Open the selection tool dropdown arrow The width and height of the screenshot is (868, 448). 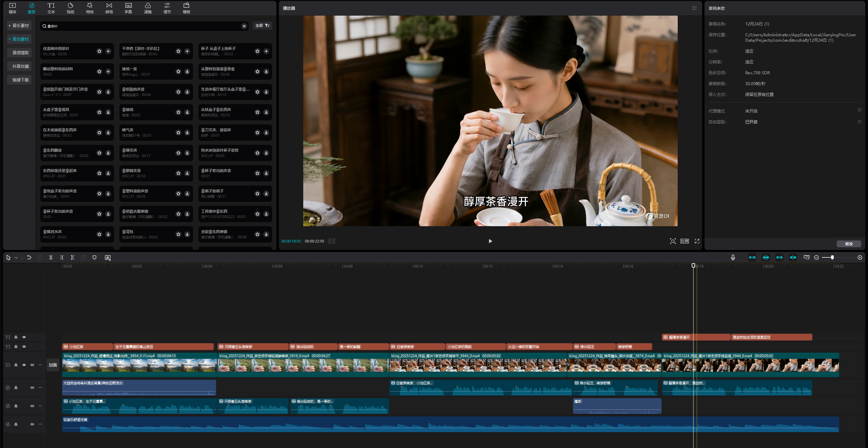click(x=16, y=258)
